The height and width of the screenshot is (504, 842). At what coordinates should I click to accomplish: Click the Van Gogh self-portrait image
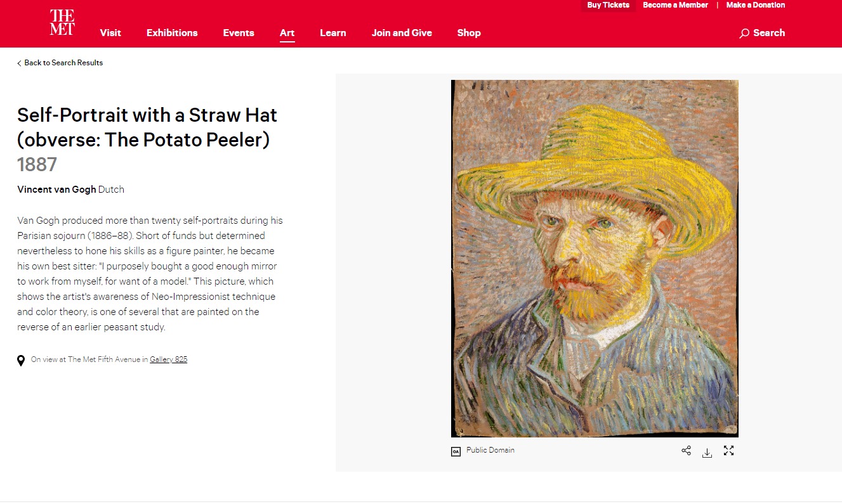tap(595, 259)
